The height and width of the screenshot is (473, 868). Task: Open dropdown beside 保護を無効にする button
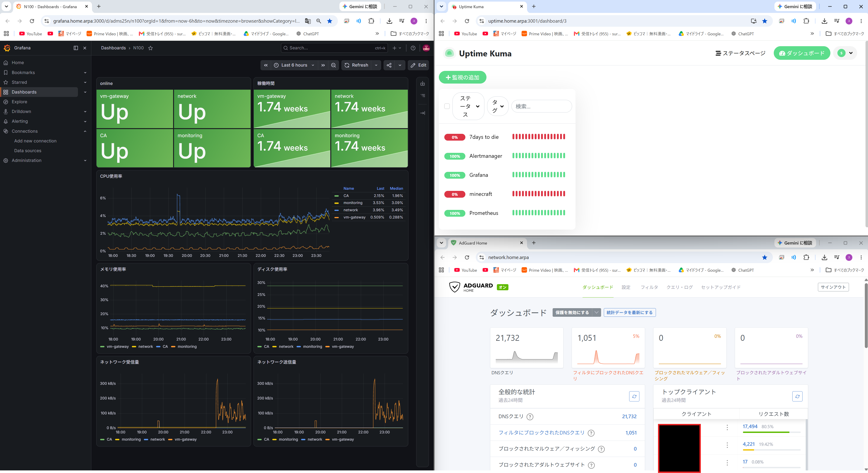pyautogui.click(x=596, y=312)
